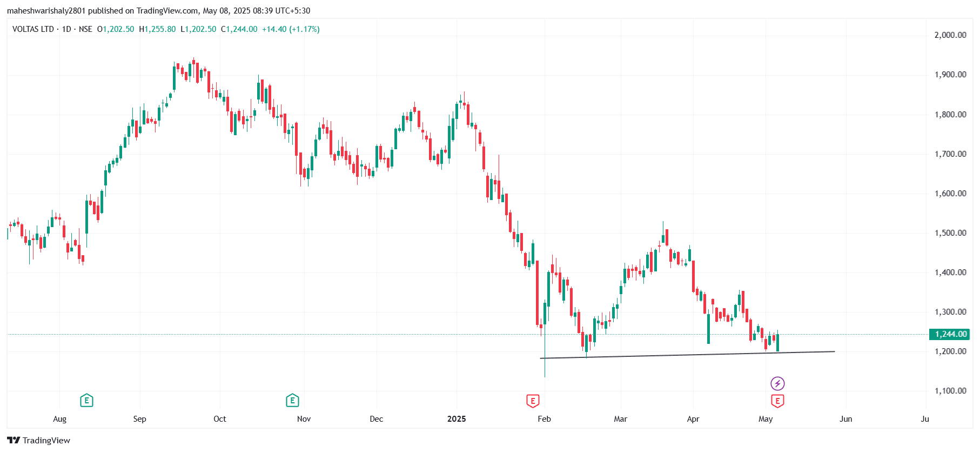Click the 1,500.00 price axis label

pyautogui.click(x=950, y=233)
